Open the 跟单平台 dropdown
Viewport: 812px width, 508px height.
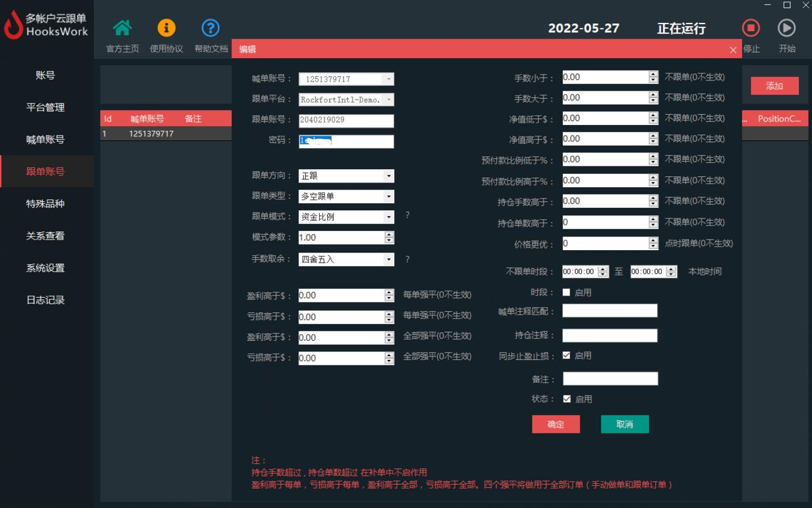346,100
